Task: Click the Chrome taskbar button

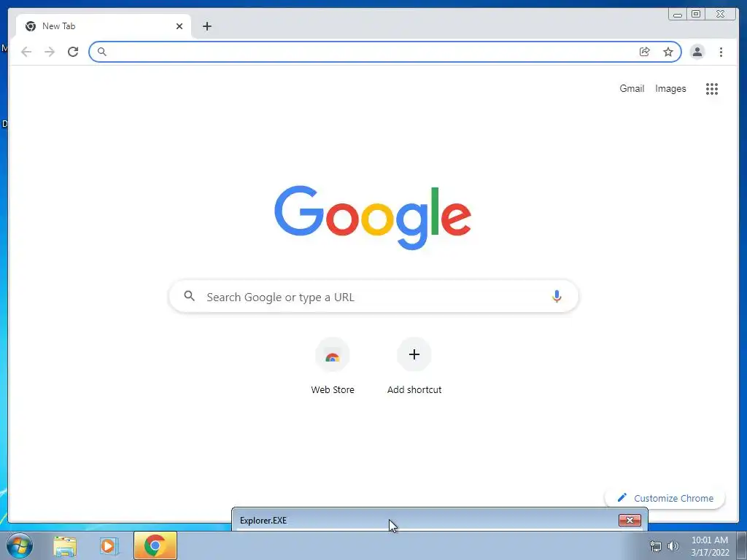Action: (155, 545)
